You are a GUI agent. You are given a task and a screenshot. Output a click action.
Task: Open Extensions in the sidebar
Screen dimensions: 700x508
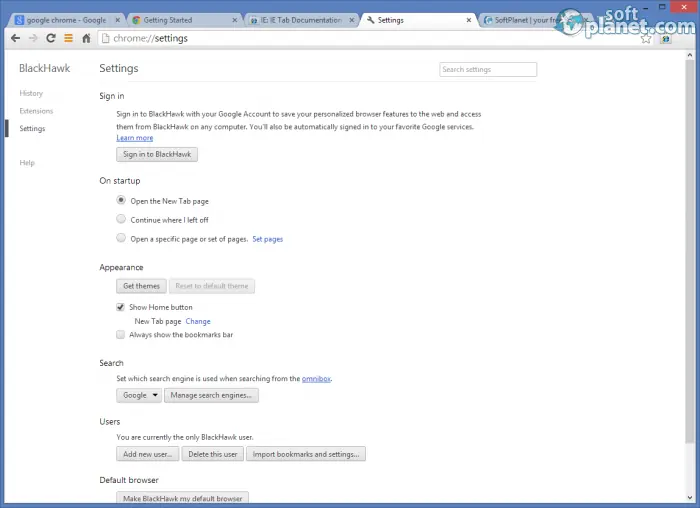point(36,111)
